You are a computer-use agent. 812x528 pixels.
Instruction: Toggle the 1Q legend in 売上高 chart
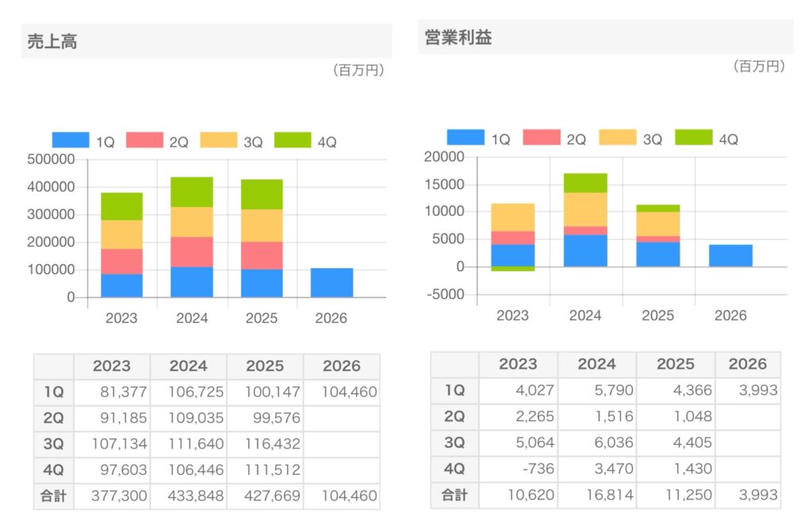71,141
